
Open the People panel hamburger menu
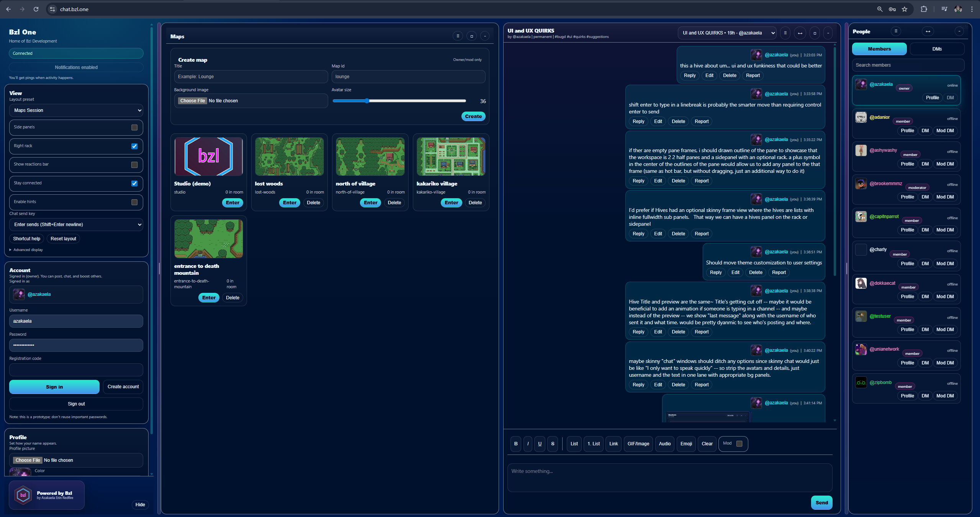point(896,31)
